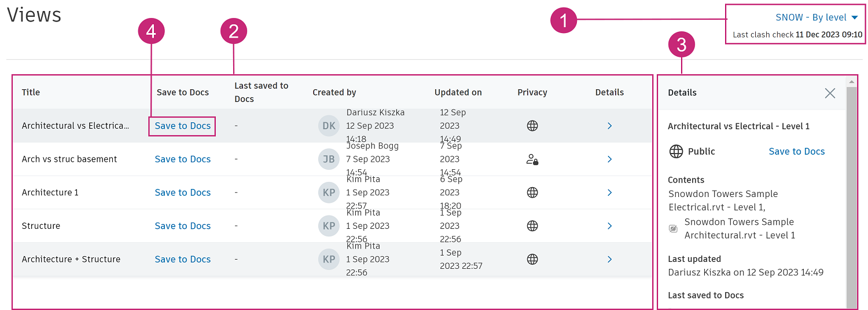Expand details for Arch vs struc basement
Image resolution: width=868 pixels, height=310 pixels.
[x=609, y=159]
